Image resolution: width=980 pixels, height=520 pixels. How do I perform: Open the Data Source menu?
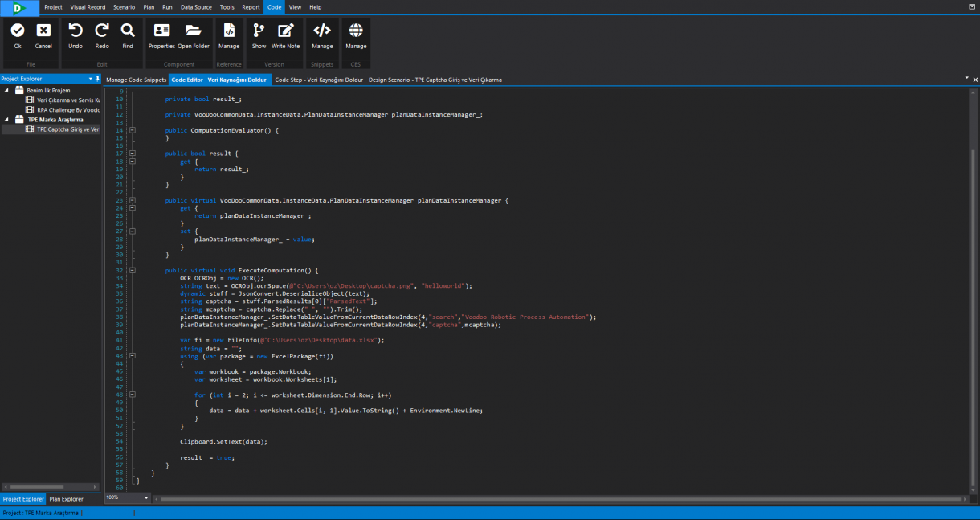click(196, 7)
